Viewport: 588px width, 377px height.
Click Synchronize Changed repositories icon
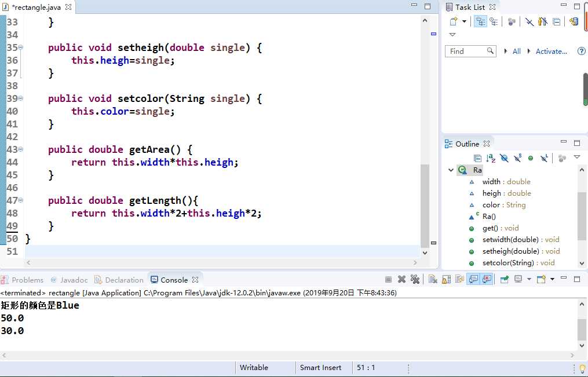click(574, 21)
